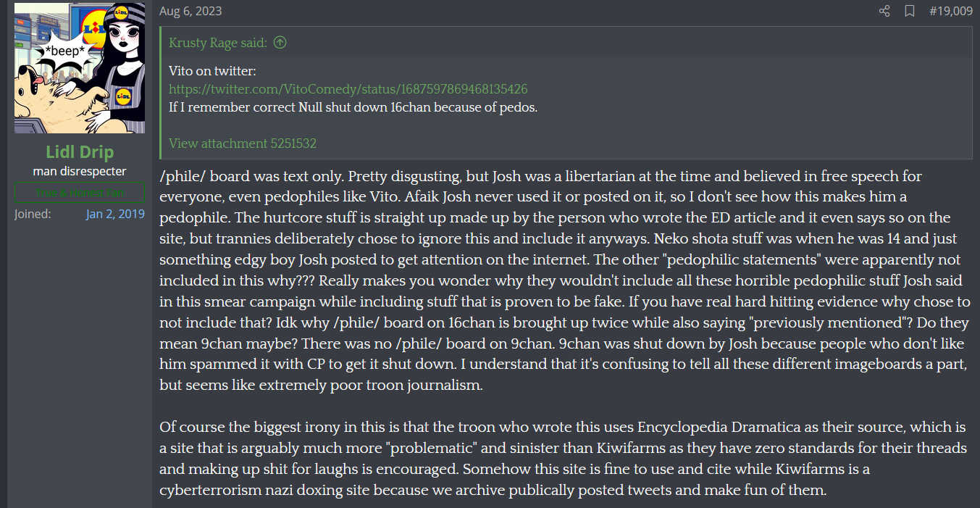Click the 'Krusty Rage said:' quote header
Image resolution: width=980 pixels, height=508 pixels.
click(217, 42)
